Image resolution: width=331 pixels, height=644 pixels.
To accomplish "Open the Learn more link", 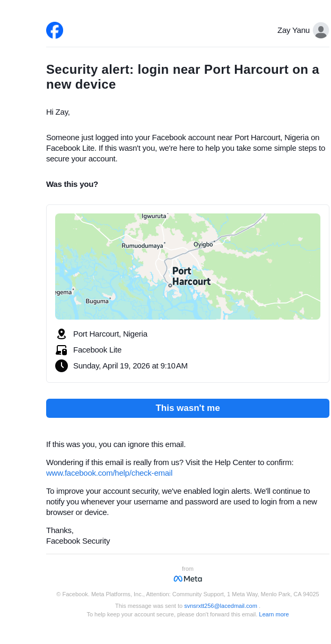I will coord(274,614).
